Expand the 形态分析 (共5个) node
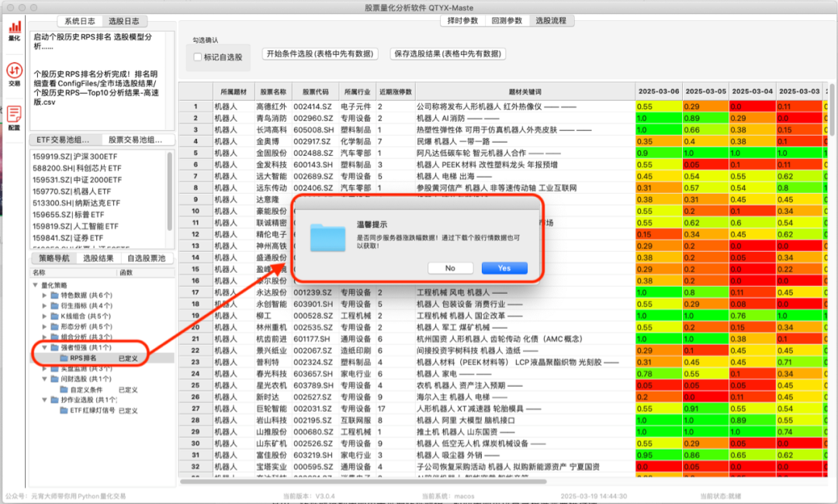 pos(44,326)
